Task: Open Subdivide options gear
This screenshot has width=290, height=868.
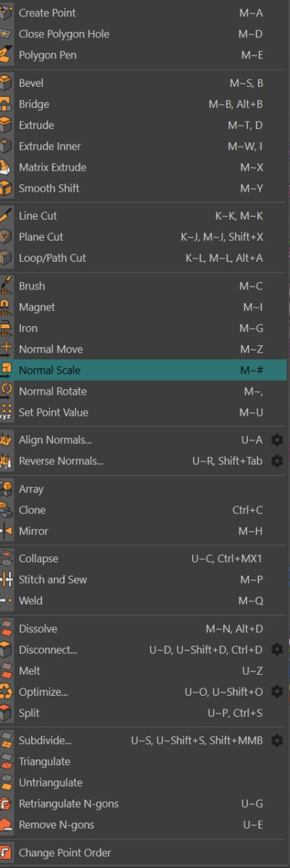Action: click(276, 741)
